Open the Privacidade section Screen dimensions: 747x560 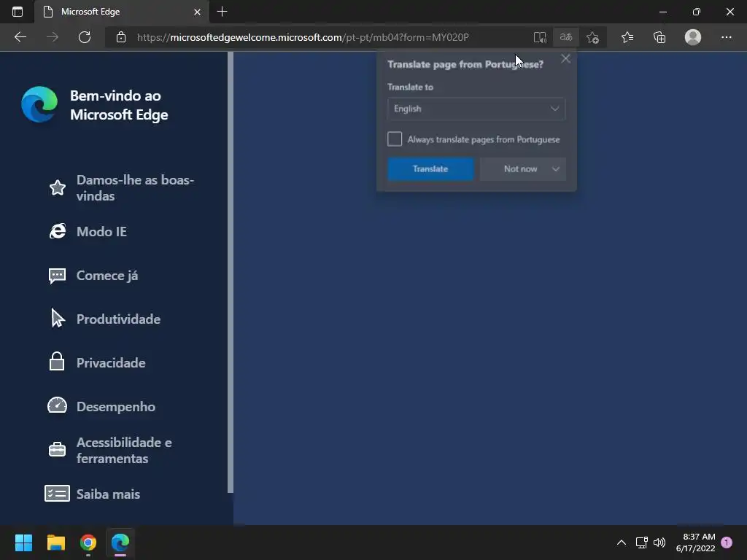(x=111, y=363)
